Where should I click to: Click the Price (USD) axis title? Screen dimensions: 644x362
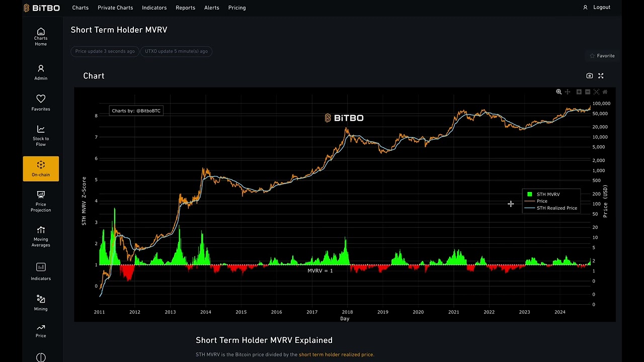605,201
